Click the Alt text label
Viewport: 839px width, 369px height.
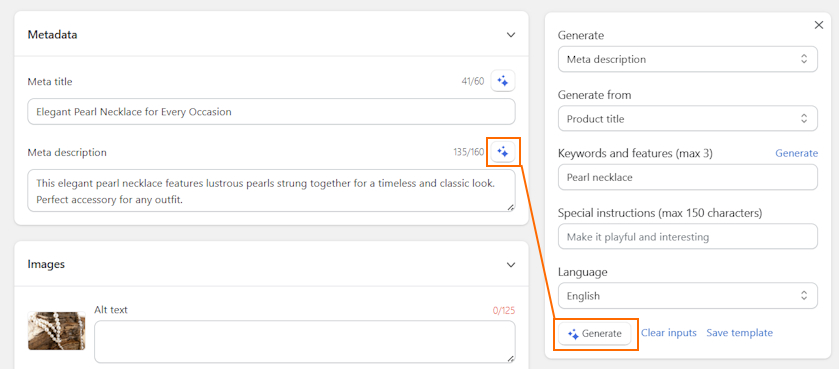click(111, 310)
